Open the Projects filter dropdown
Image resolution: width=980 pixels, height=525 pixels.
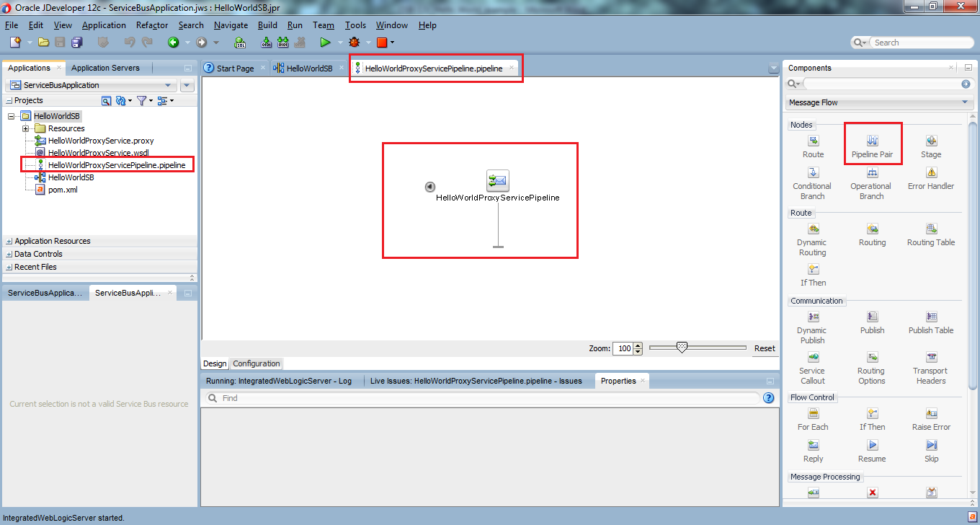[144, 101]
